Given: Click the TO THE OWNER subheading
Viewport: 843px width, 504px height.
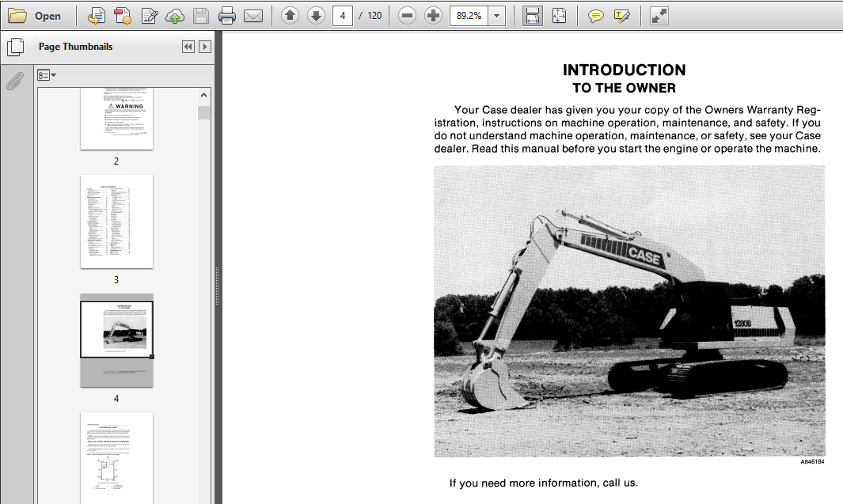Looking at the screenshot, I should [625, 88].
